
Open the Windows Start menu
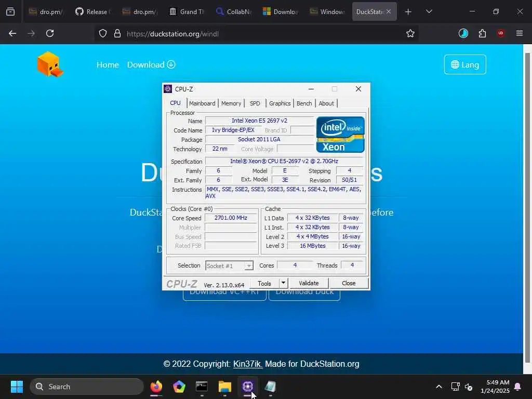pyautogui.click(x=17, y=387)
